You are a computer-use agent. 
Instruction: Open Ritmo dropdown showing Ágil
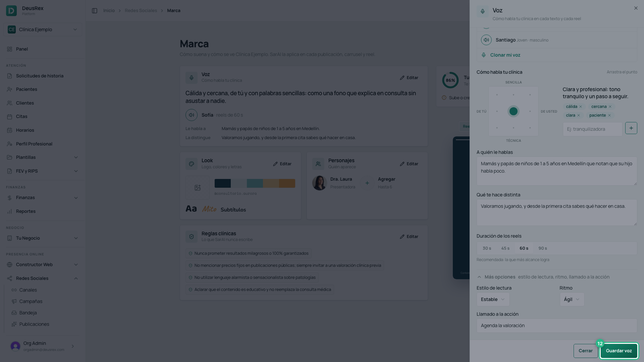point(572,299)
